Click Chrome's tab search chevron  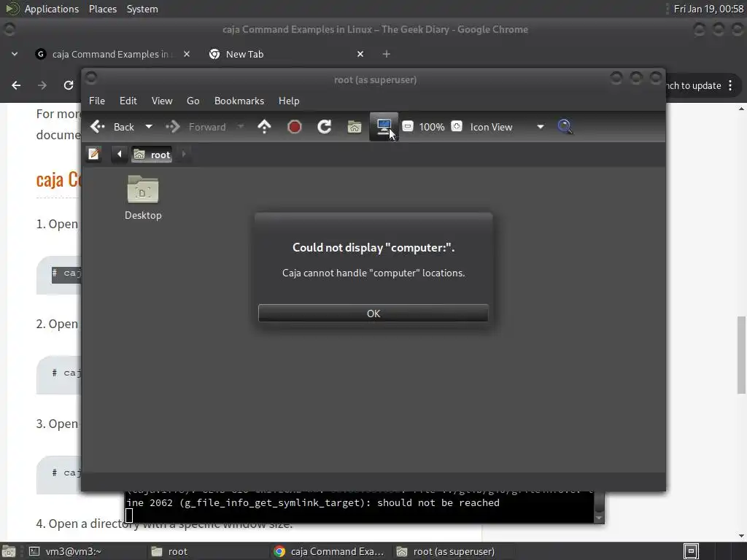pyautogui.click(x=15, y=54)
